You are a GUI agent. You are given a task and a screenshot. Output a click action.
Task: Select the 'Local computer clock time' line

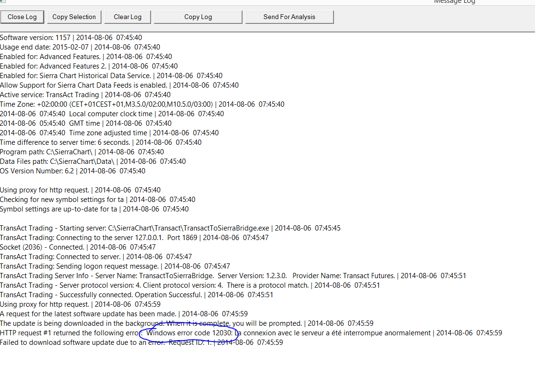pos(112,114)
